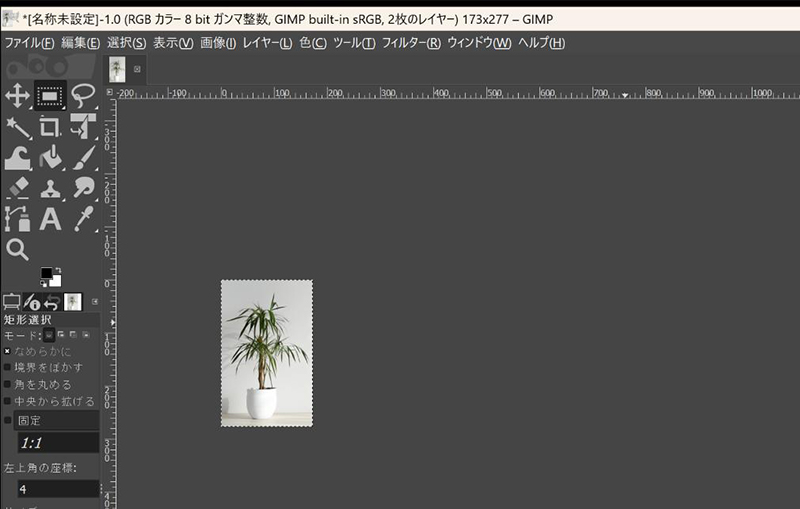Switch to the Undo History dock tab
Image resolution: width=800 pixels, height=509 pixels.
click(x=52, y=302)
